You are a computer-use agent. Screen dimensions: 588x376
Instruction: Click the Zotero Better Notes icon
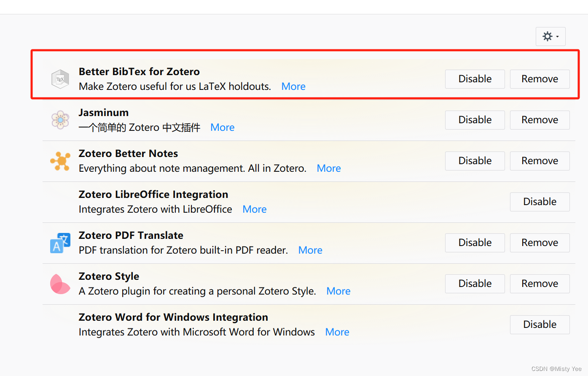(60, 161)
